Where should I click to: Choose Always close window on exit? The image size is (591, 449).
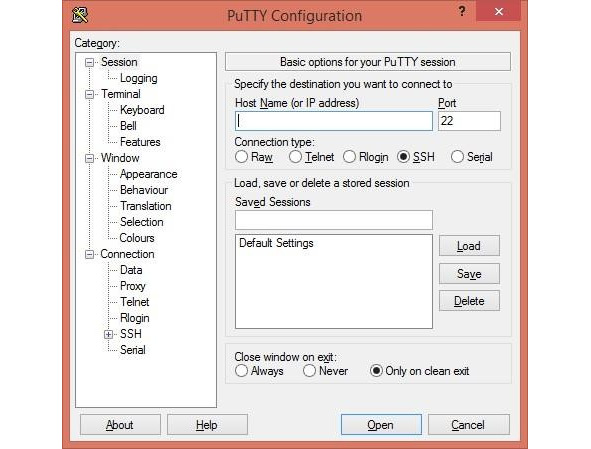coord(241,371)
